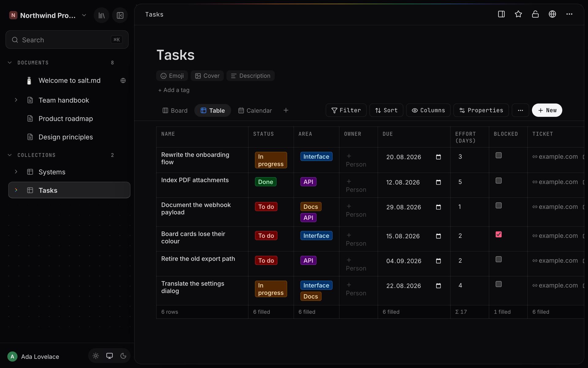This screenshot has width=588, height=368.
Task: Star the Tasks page as favorite
Action: point(518,14)
